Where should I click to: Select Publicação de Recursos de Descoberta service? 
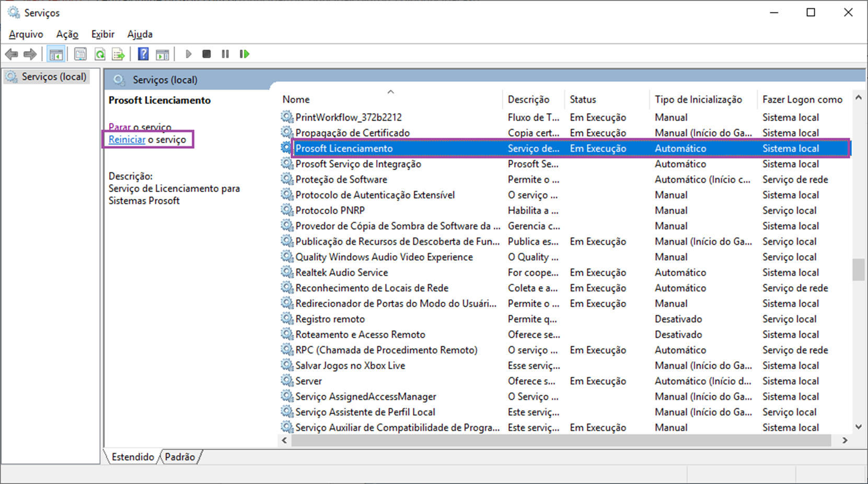coord(398,241)
